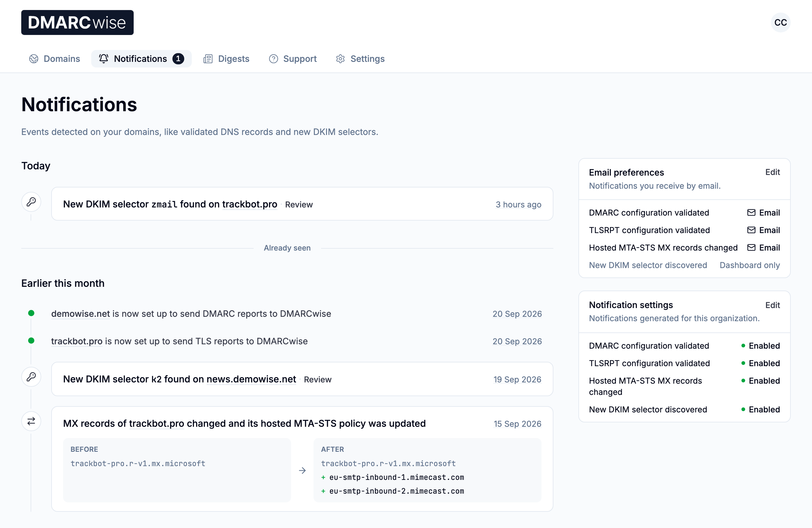The image size is (812, 528).
Task: Click the Enabled status for TLSRPT configuration validated
Action: point(761,363)
